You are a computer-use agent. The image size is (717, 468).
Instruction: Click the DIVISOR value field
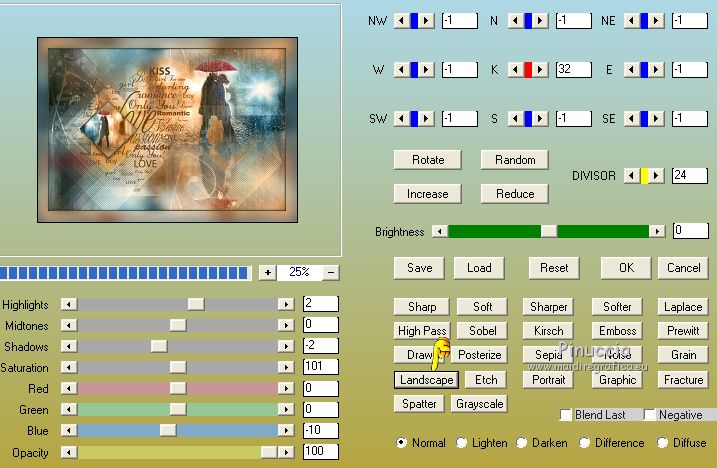pos(690,176)
